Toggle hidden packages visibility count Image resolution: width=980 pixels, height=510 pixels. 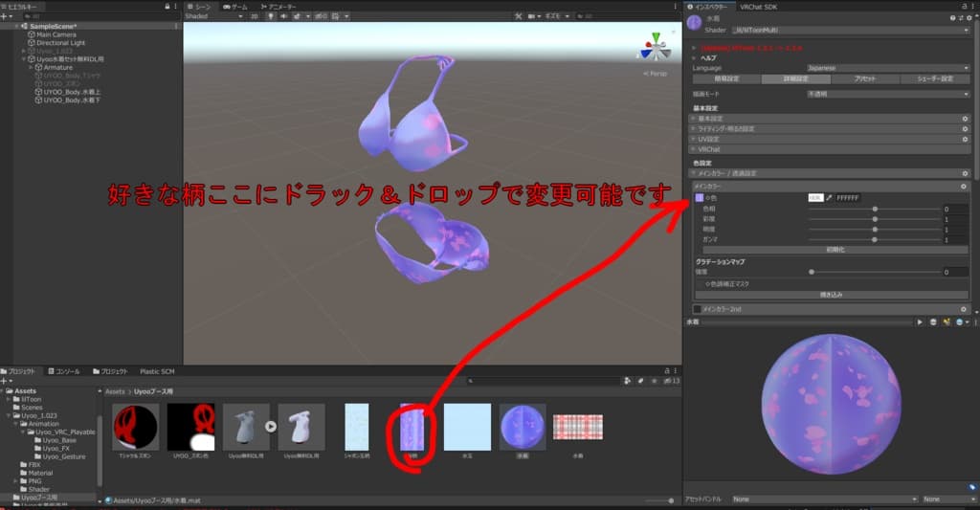click(x=671, y=381)
